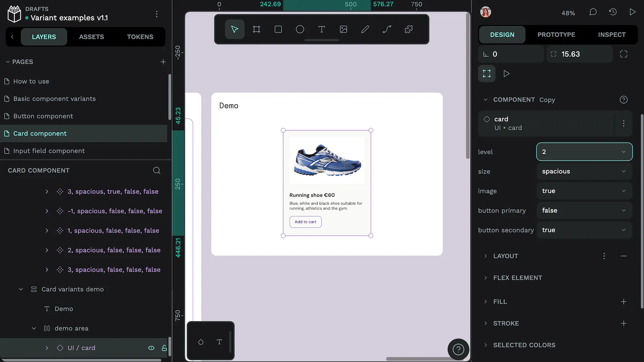The image size is (644, 362).
Task: Collapse the Card variants demo layer
Action: click(21, 289)
